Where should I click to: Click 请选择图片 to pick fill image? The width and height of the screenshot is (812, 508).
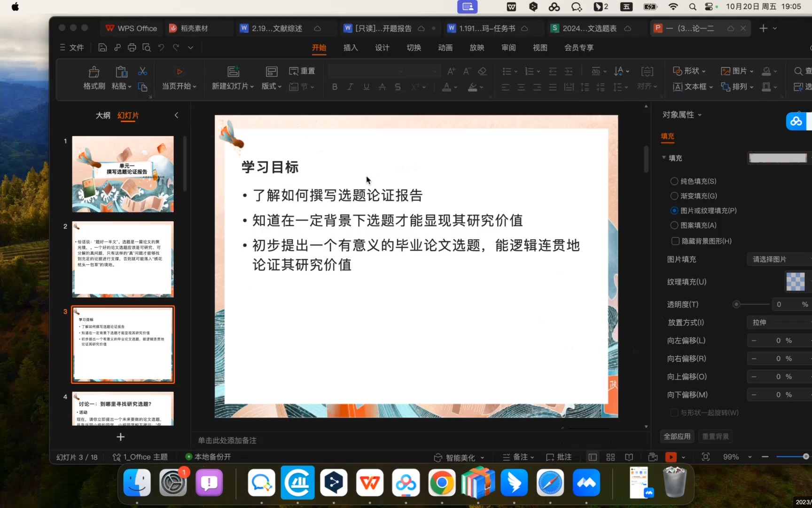(x=770, y=259)
